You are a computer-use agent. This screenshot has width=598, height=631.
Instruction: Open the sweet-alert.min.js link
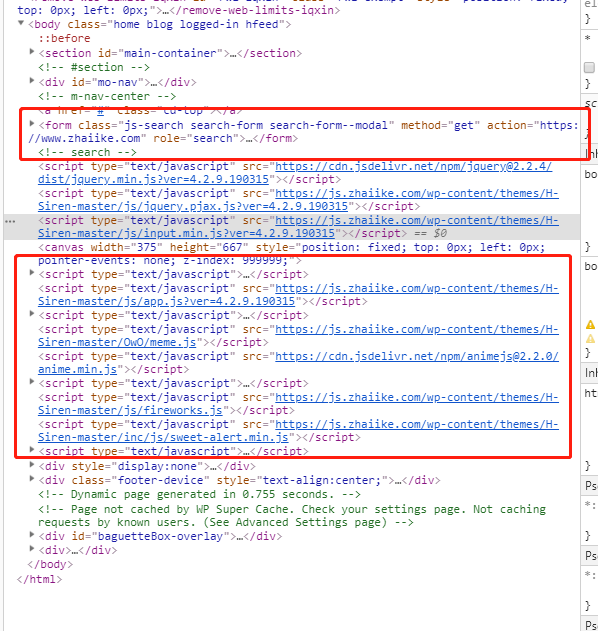[298, 431]
